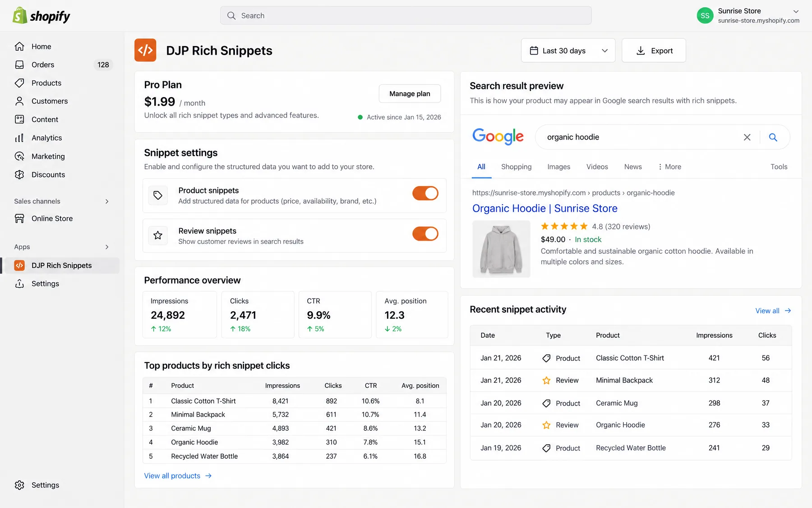The image size is (812, 508).
Task: Open View all recent activity link
Action: [773, 311]
